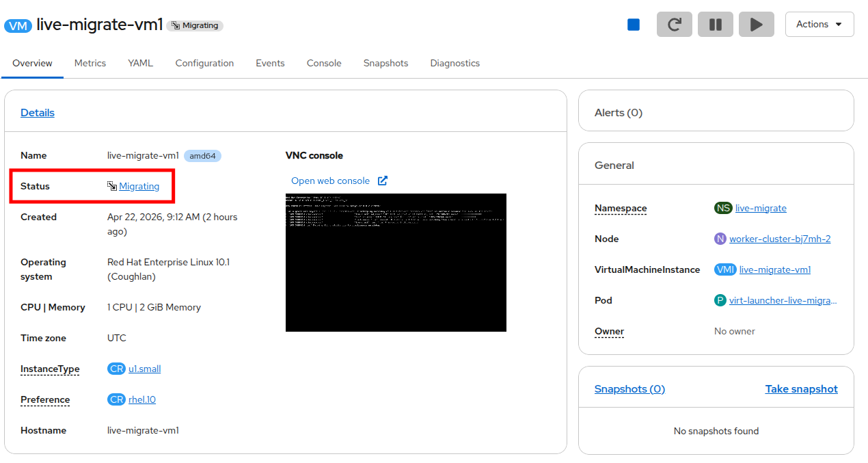The image size is (868, 463).
Task: Open the Actions dropdown menu
Action: tap(819, 24)
